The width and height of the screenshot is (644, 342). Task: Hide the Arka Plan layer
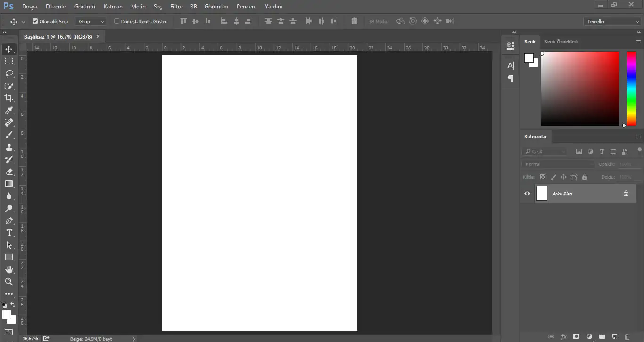click(527, 194)
